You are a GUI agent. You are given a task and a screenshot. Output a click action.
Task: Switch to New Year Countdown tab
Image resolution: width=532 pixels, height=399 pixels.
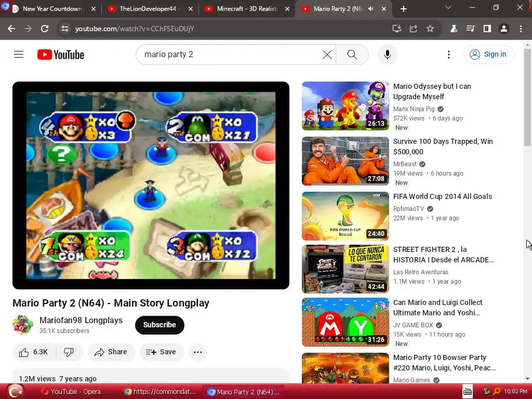click(x=51, y=9)
